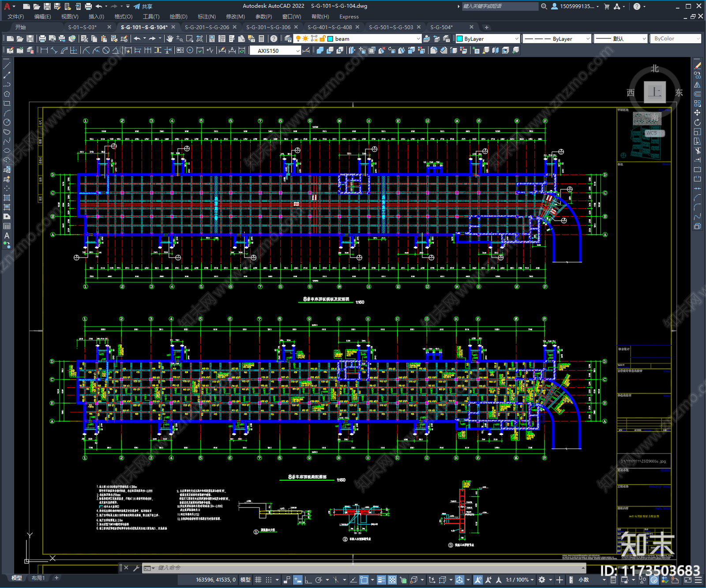
Task: Open the lineweight 默认 dropdown
Action: (x=620, y=39)
